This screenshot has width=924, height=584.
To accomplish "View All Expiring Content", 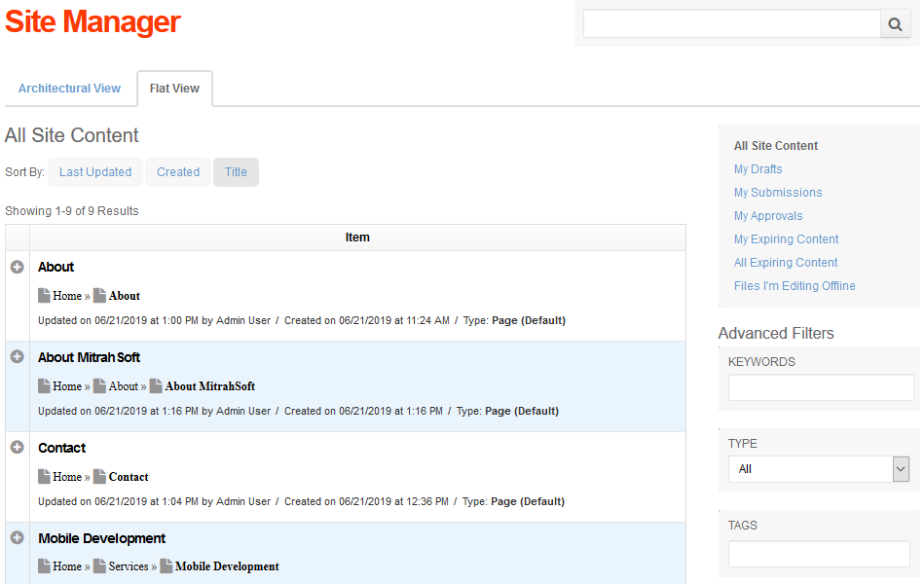I will [785, 262].
